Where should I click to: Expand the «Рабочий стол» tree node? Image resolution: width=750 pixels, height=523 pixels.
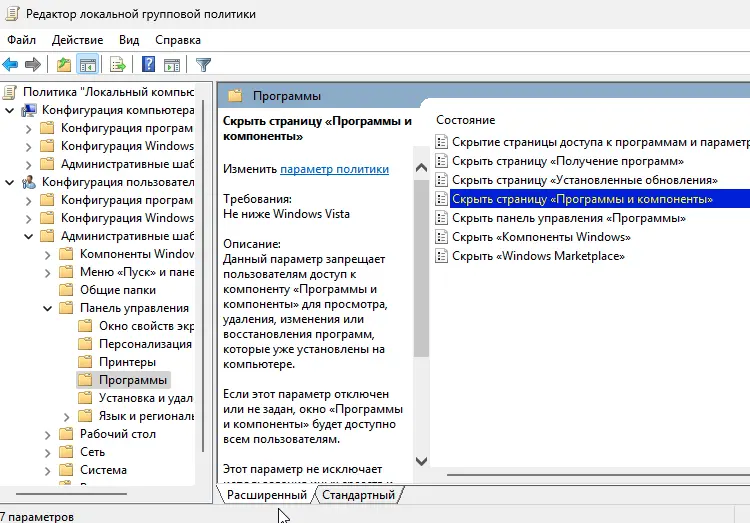click(x=48, y=434)
